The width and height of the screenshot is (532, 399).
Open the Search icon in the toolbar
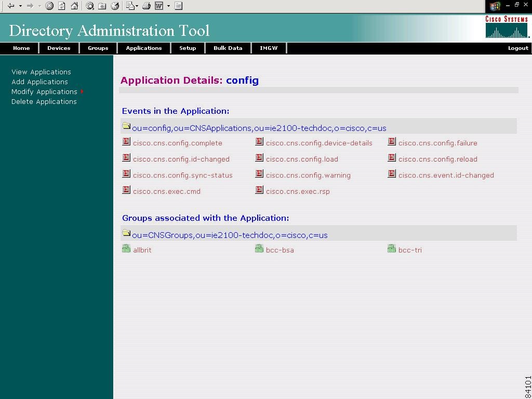point(89,7)
